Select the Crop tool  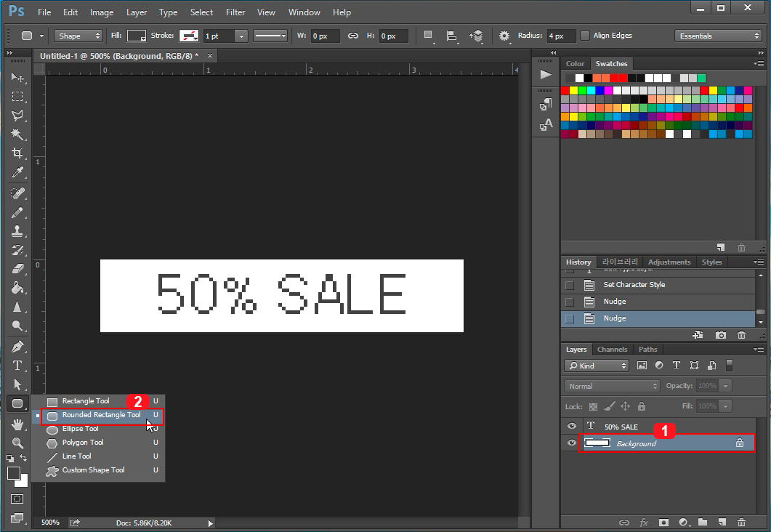17,153
